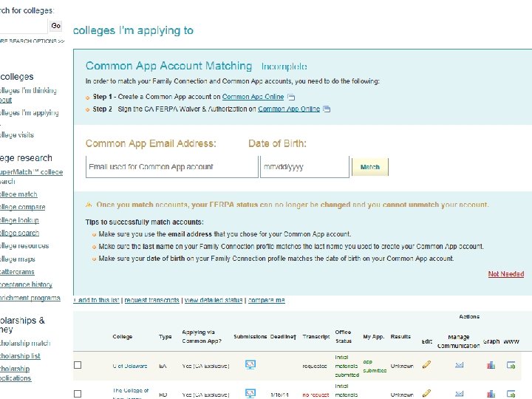Screen dimensions: 532x399
Task: Open submissions computer icon for U of Delaware
Action: (250, 365)
